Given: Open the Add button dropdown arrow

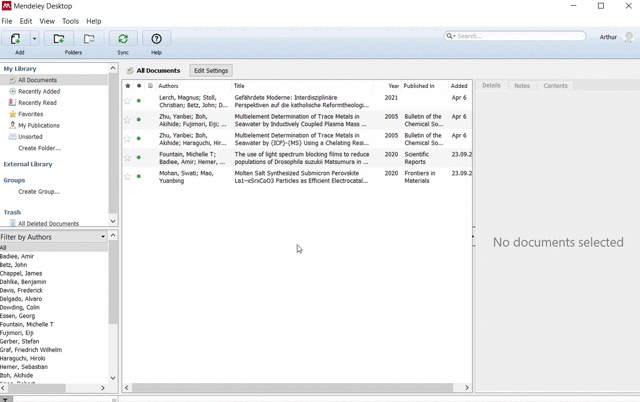Looking at the screenshot, I should 34,39.
